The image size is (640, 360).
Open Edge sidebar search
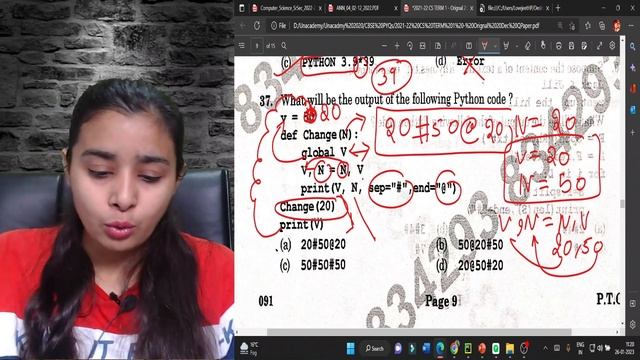tap(633, 46)
